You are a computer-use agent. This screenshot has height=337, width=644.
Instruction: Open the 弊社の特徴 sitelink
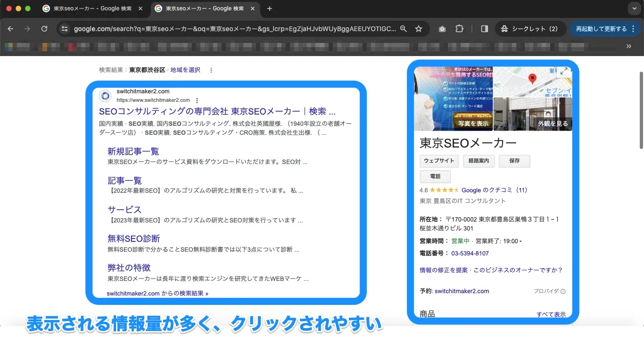tap(129, 268)
